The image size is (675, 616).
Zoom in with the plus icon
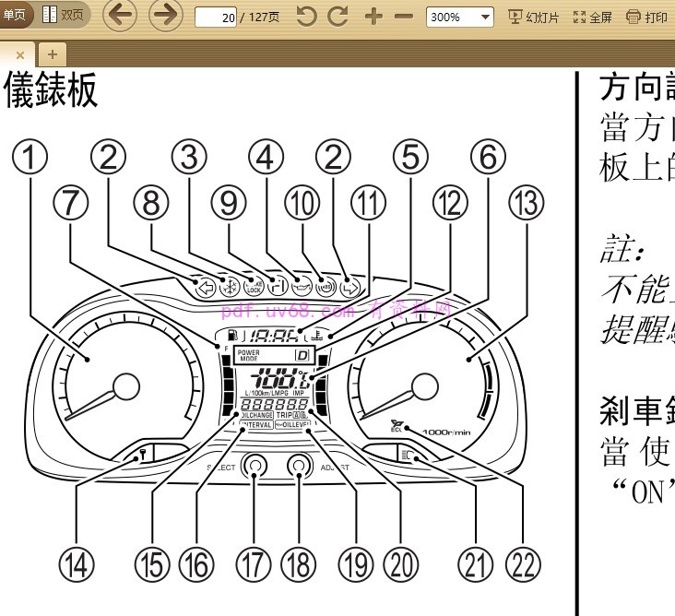pos(373,17)
